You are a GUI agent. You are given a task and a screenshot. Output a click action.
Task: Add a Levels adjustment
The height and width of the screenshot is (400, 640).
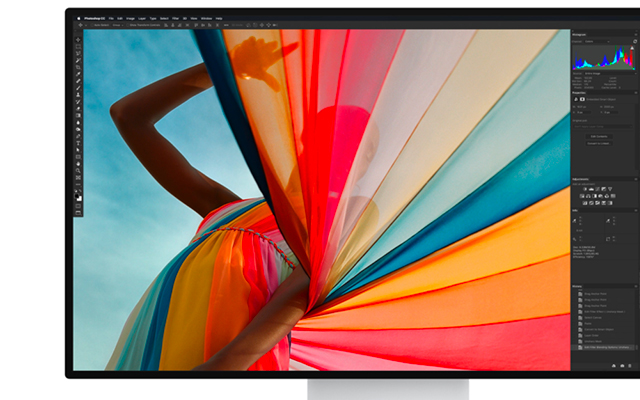(591, 189)
